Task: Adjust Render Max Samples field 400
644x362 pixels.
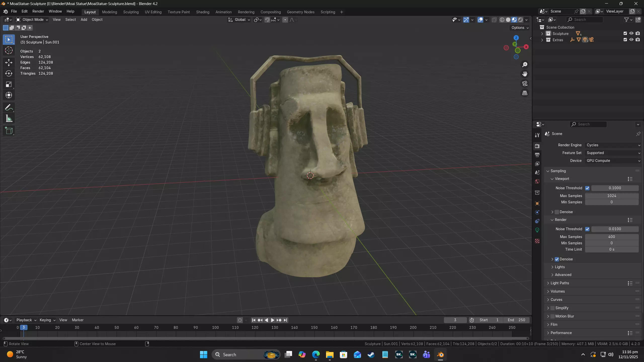Action: 612,237
